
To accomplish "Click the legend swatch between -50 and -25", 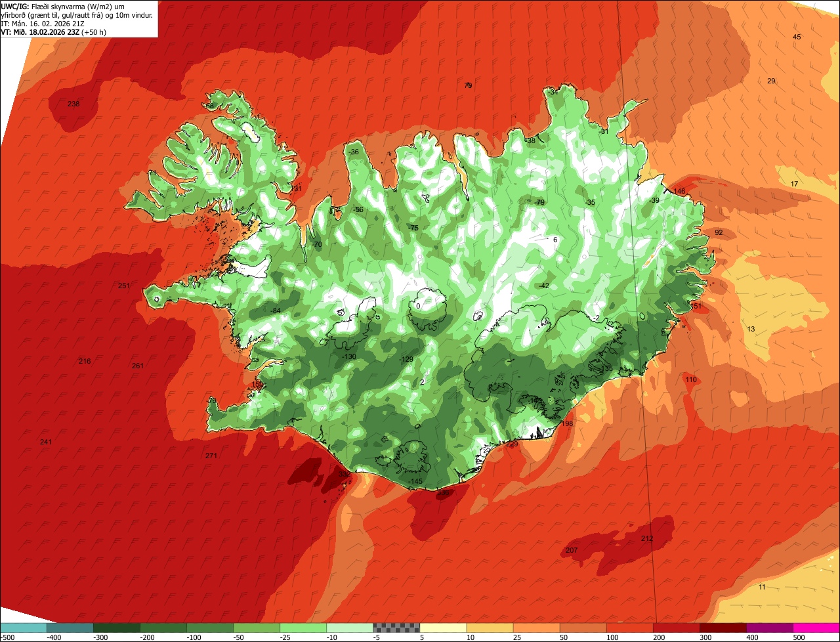I will click(x=257, y=628).
